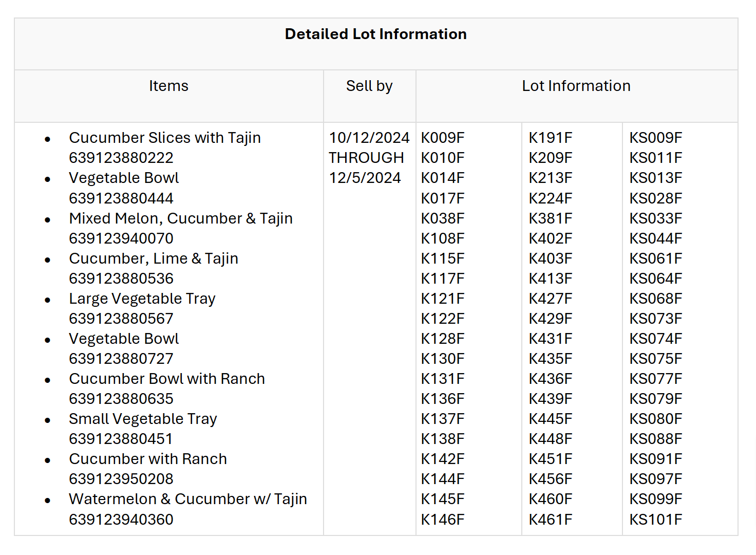756x555 pixels.
Task: Click the 10/12/2024 sell by date
Action: click(369, 138)
